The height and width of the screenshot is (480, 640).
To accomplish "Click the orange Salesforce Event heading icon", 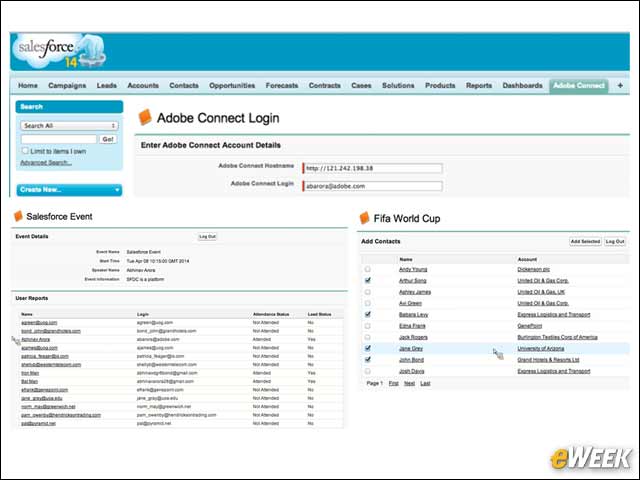I will pyautogui.click(x=18, y=216).
